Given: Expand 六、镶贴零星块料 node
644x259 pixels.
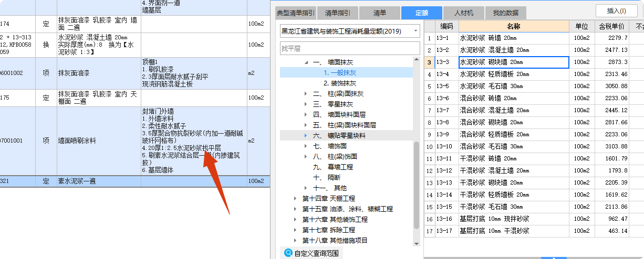Looking at the screenshot, I should [x=306, y=136].
